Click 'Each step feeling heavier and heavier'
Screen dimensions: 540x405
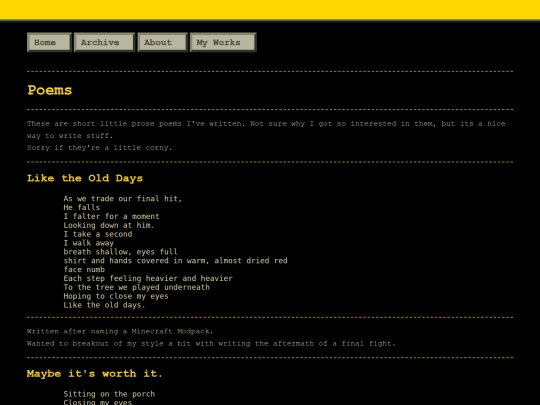[x=148, y=278]
